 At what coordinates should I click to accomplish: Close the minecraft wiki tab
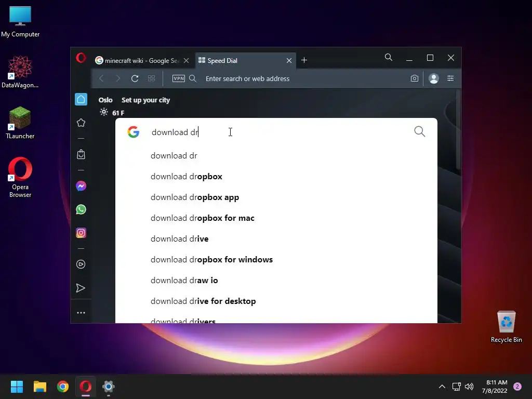tap(187, 60)
